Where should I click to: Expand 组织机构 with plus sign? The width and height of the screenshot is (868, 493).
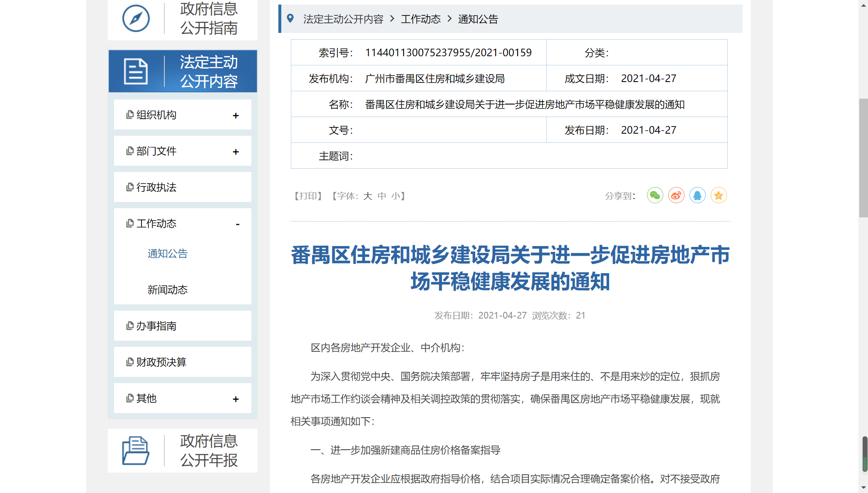tap(236, 115)
